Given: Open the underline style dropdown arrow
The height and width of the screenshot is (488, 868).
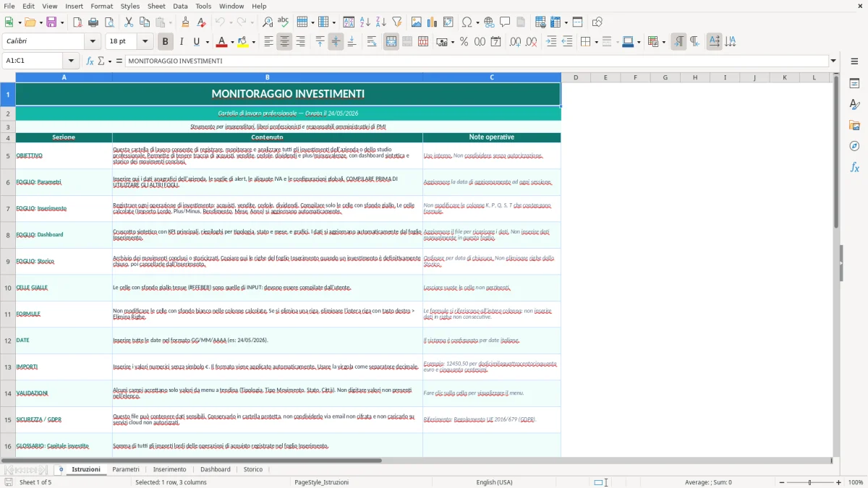Looking at the screenshot, I should coord(207,42).
